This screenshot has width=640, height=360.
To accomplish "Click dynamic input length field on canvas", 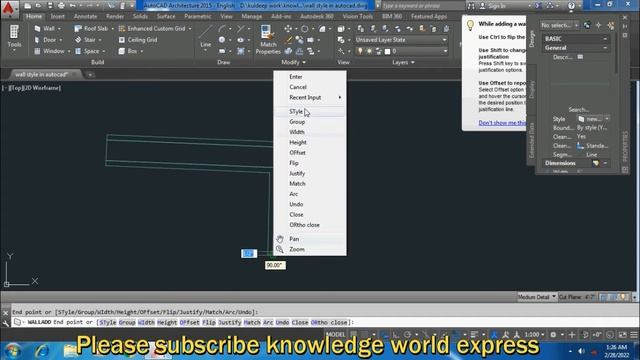I will tap(249, 253).
